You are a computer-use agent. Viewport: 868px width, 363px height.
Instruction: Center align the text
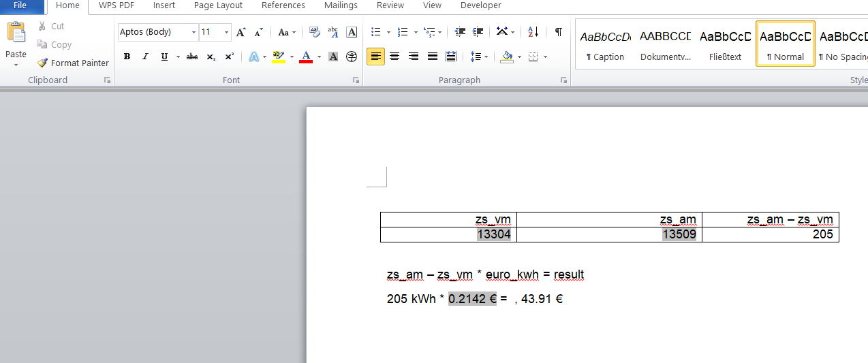[394, 57]
